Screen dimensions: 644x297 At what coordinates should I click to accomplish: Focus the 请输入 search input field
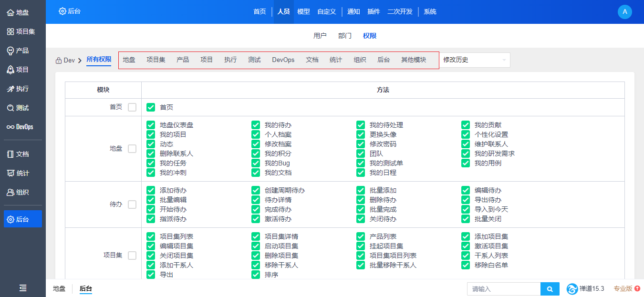(x=503, y=289)
